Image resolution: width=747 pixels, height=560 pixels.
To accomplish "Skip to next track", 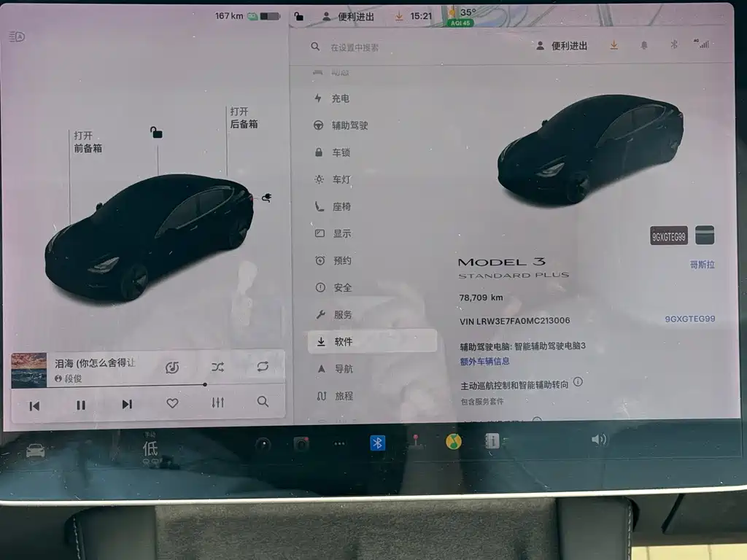I will (x=127, y=404).
